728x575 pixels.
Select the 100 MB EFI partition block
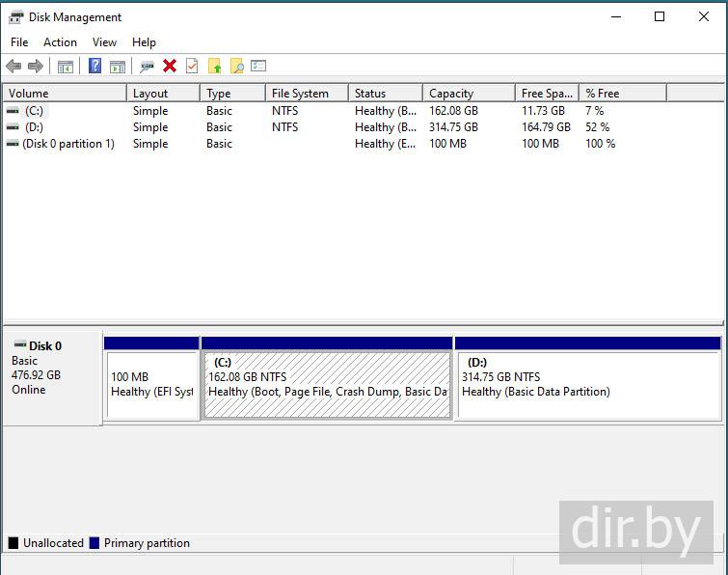(151, 384)
